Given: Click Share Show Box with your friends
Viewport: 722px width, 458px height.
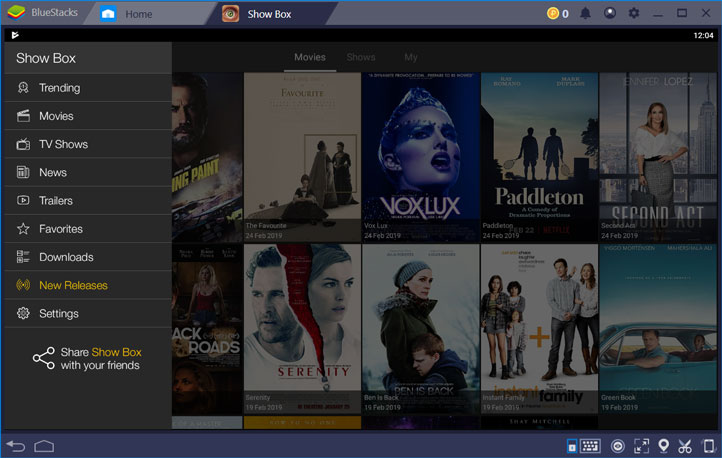Looking at the screenshot, I should point(87,358).
